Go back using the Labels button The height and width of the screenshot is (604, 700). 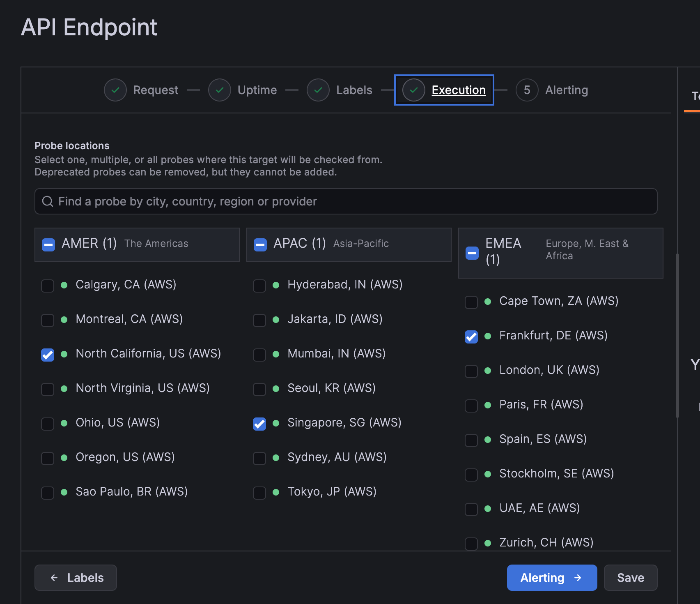click(x=76, y=577)
